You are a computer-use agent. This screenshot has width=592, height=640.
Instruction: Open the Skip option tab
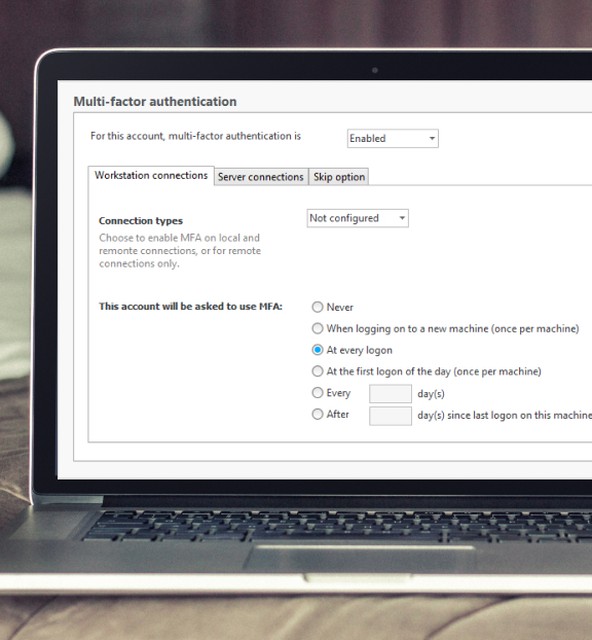click(339, 177)
